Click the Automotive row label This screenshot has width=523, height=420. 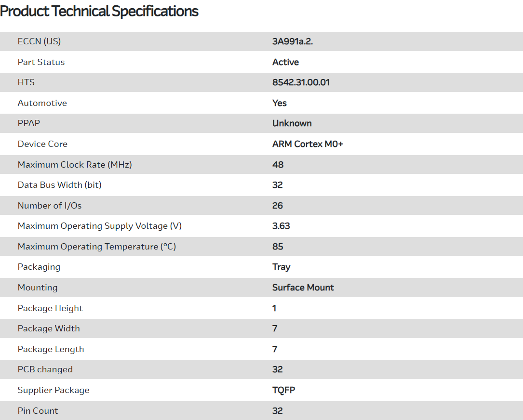[42, 103]
